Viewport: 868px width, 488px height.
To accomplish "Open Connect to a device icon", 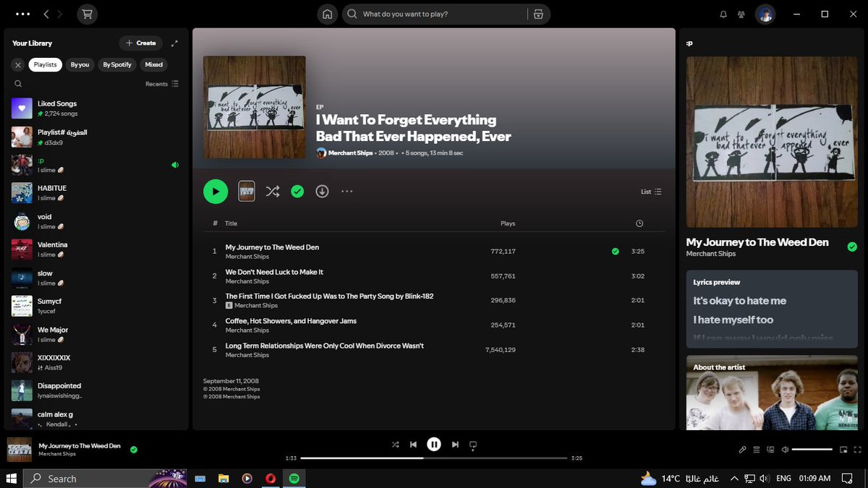I will 770,450.
